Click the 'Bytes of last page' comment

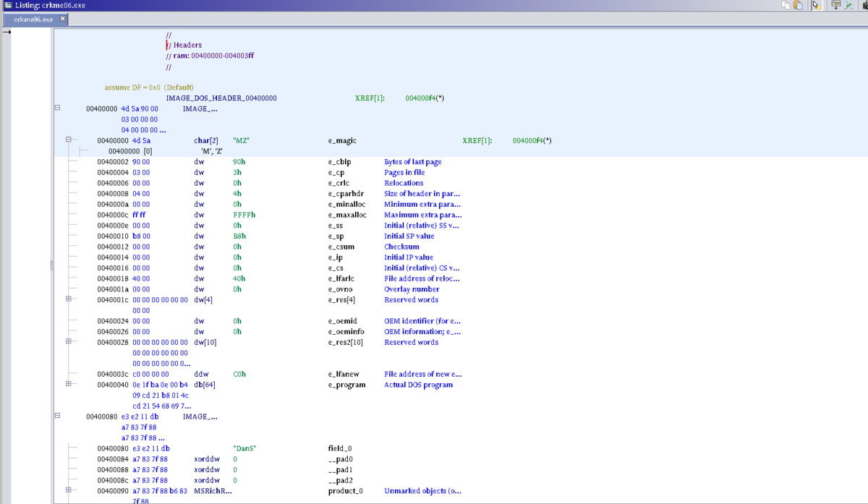tap(413, 162)
